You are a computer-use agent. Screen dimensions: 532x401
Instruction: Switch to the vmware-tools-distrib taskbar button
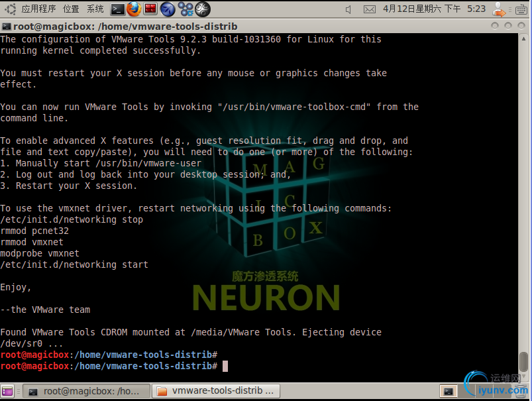tap(216, 391)
